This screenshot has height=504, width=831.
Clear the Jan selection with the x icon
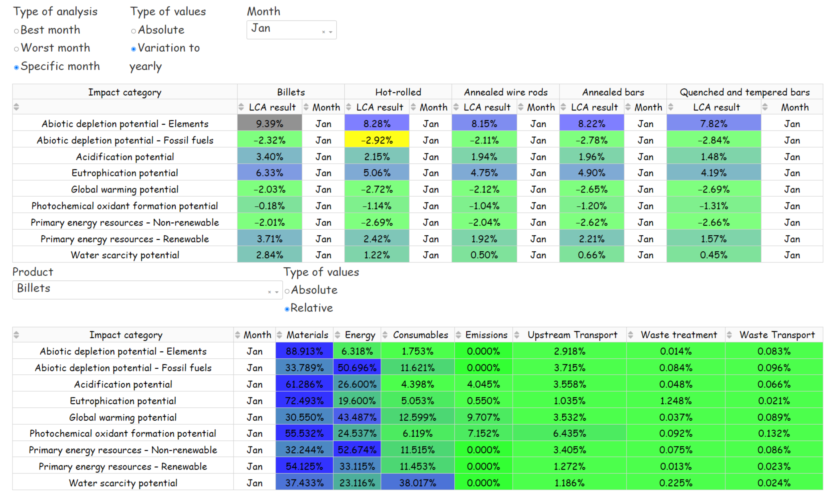323,32
